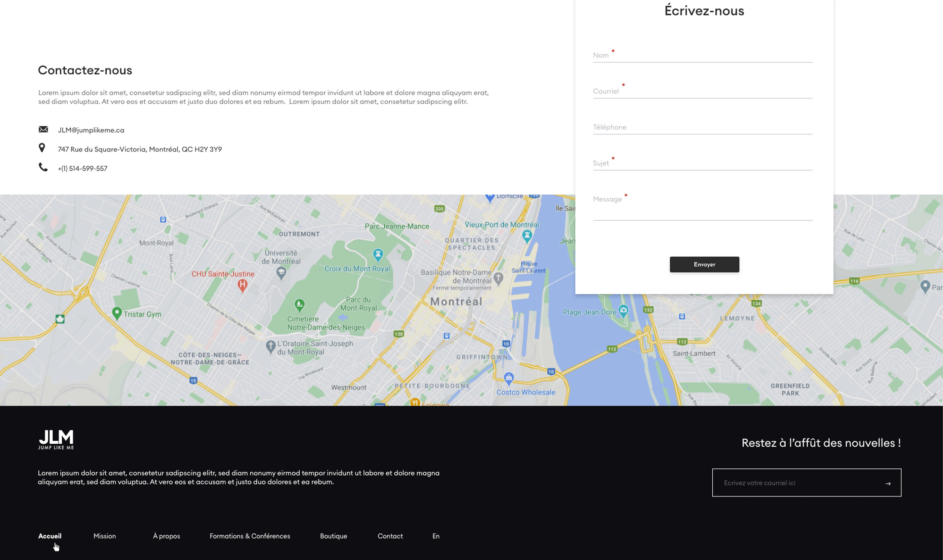Viewport: 943px width, 560px height.
Task: Focus the Nom input field
Action: (x=702, y=55)
